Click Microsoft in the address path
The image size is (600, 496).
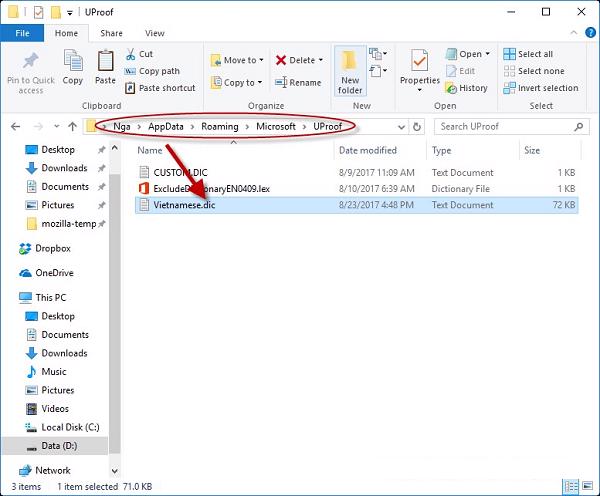(276, 127)
